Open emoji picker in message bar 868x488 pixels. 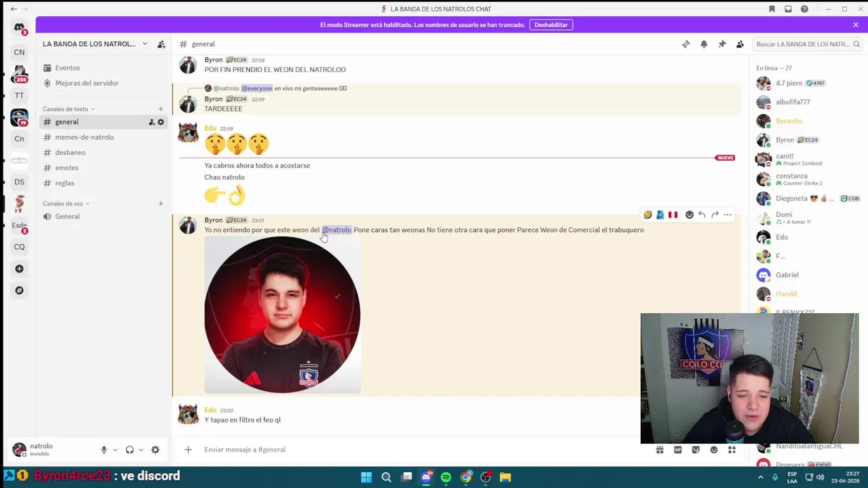tap(713, 449)
